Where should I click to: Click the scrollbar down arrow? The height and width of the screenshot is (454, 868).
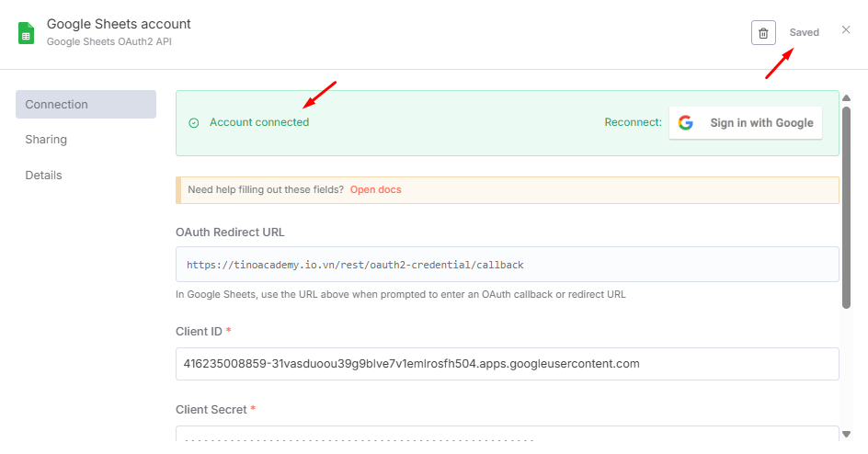846,434
